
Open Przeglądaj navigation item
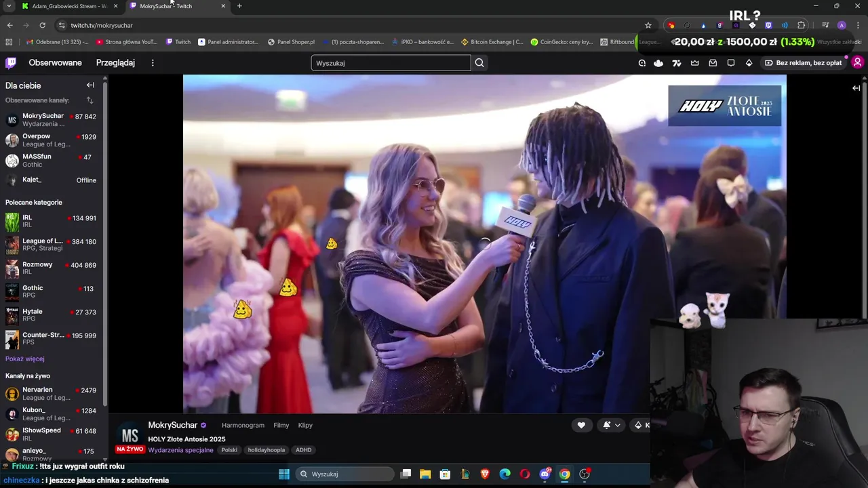pyautogui.click(x=115, y=63)
